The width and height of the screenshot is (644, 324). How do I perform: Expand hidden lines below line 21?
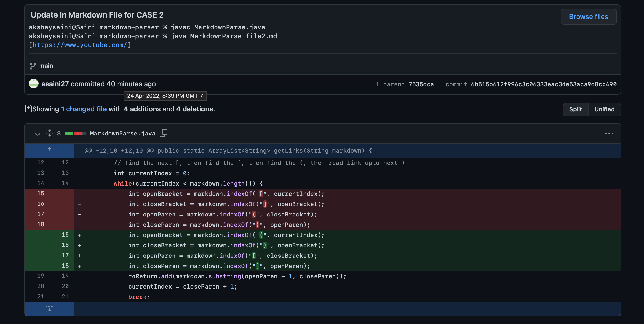coord(49,309)
